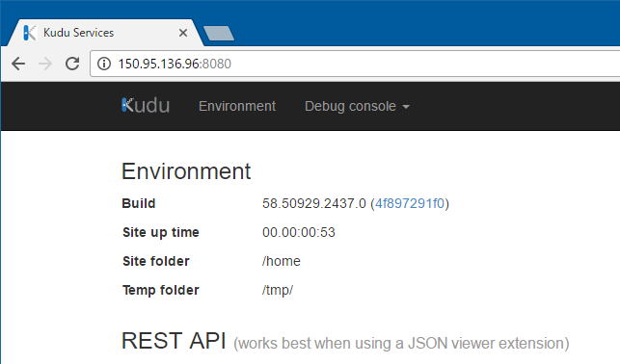
Task: Close the Kudu Services tab
Action: (x=183, y=33)
